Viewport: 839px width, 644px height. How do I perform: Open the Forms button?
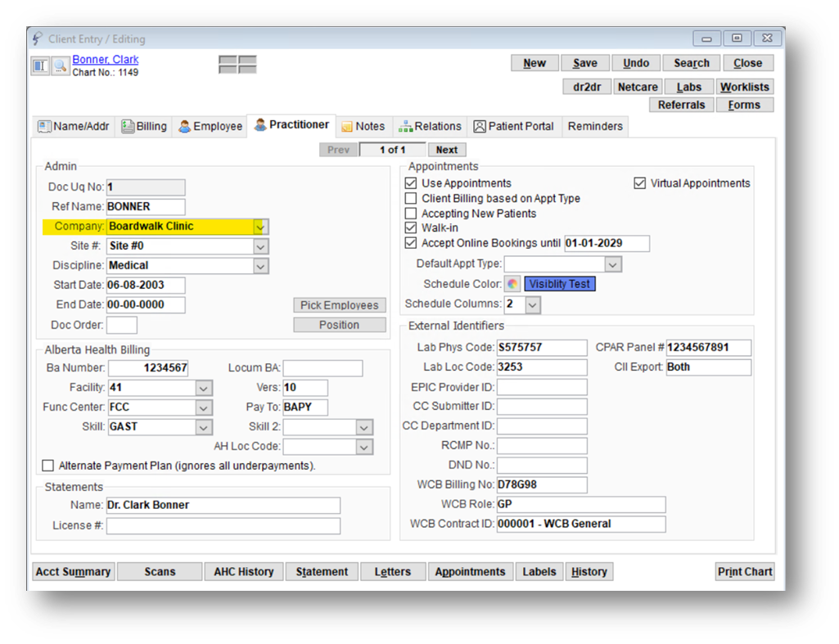click(744, 106)
